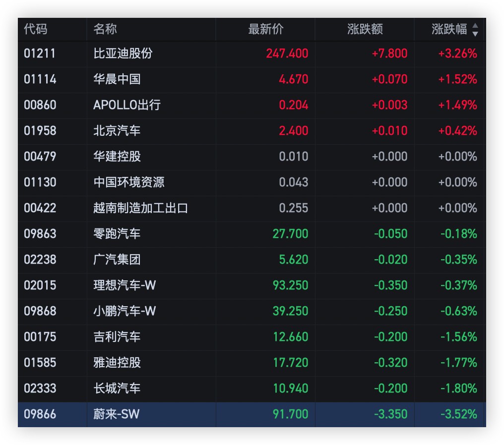The height and width of the screenshot is (445, 504).
Task: Sort by 涨跌额 column header
Action: (x=365, y=30)
